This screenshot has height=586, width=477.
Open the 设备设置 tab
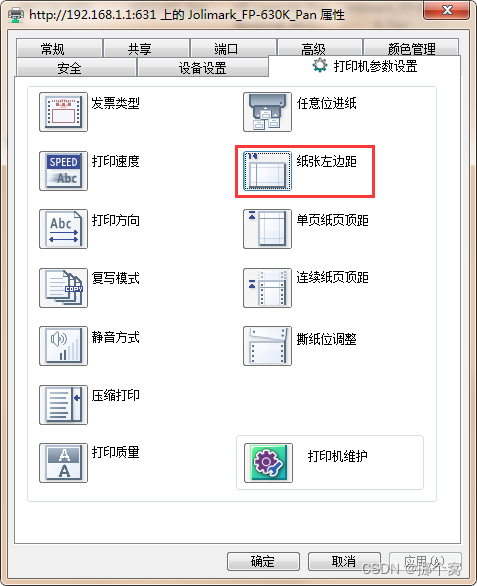tap(203, 68)
